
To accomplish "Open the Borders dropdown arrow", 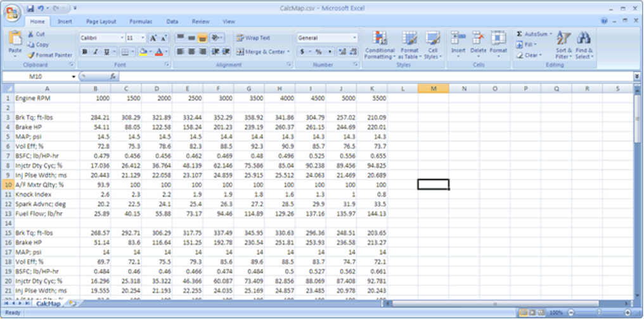I will coord(134,52).
